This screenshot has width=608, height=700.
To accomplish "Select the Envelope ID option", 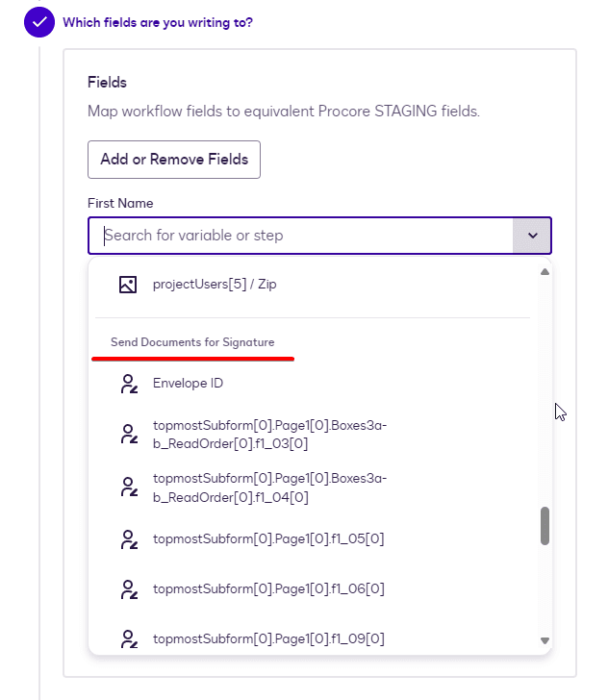I will coord(189,384).
